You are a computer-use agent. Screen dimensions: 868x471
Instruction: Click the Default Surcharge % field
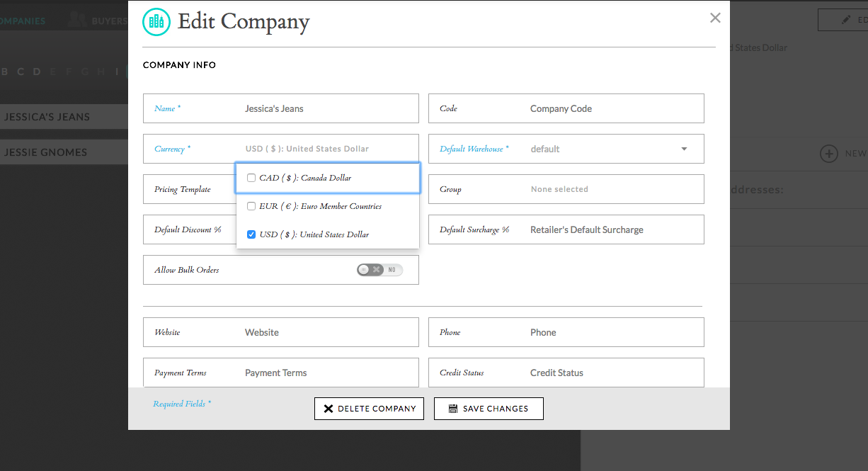pyautogui.click(x=566, y=229)
